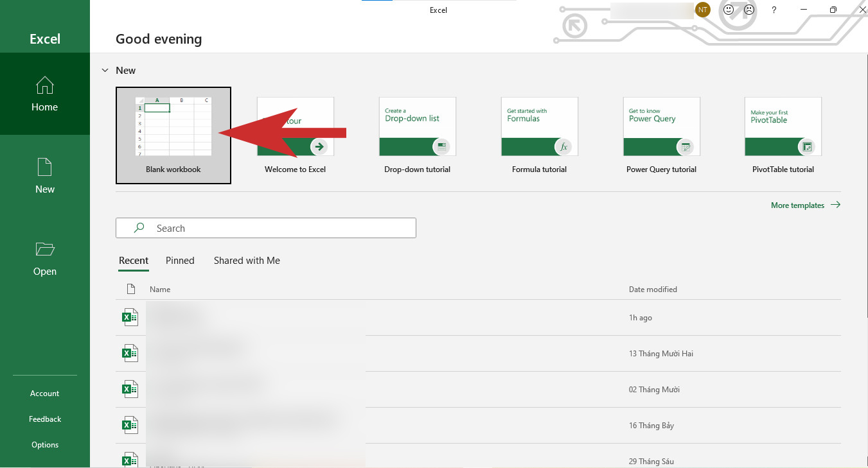Click the New document sidebar icon
868x468 pixels.
point(45,168)
